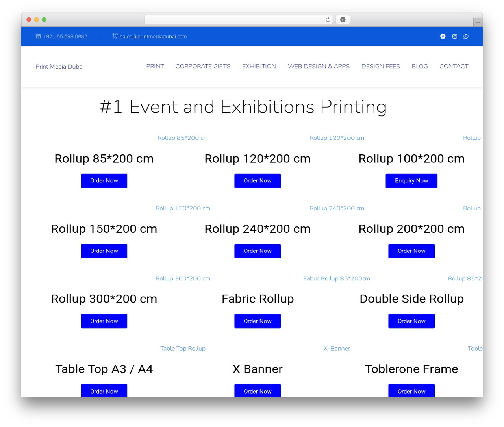Image resolution: width=504 pixels, height=427 pixels.
Task: Click Enquiry Now for Rollup 100*200 cm
Action: (411, 181)
